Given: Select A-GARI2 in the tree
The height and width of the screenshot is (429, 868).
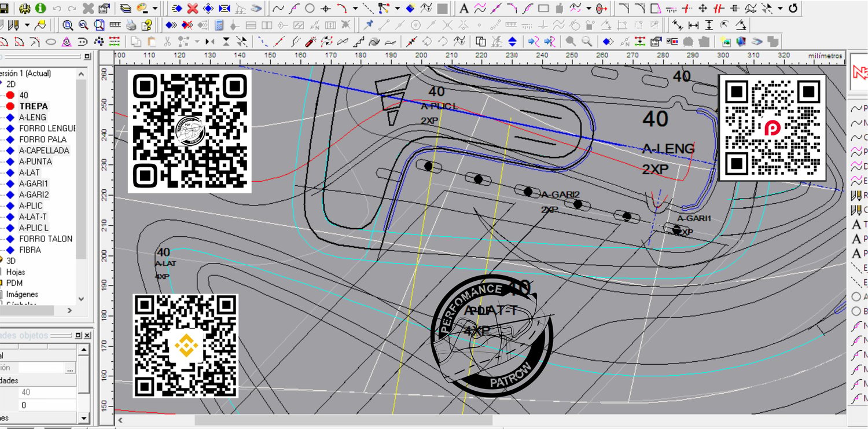Looking at the screenshot, I should click(34, 195).
